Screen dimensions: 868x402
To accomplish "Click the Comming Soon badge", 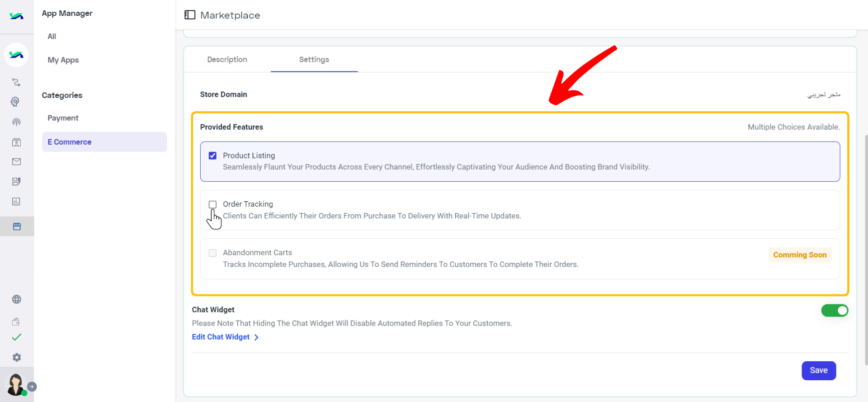I will coord(800,255).
